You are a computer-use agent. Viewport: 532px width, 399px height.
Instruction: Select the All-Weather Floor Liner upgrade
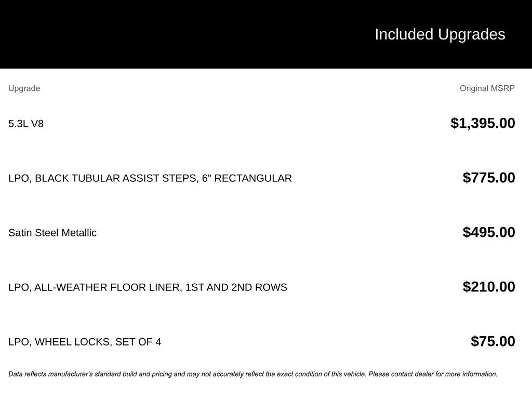(x=148, y=287)
